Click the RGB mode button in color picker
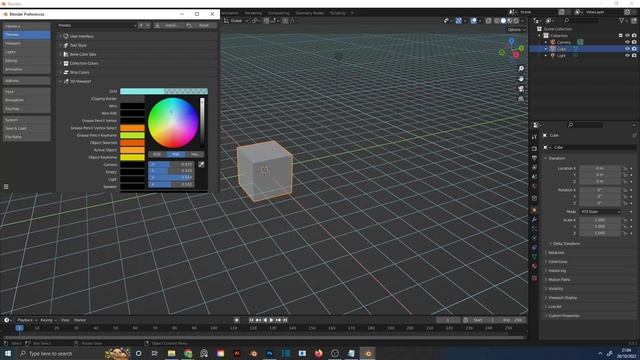Viewport: 640px width, 360px height. (x=158, y=154)
